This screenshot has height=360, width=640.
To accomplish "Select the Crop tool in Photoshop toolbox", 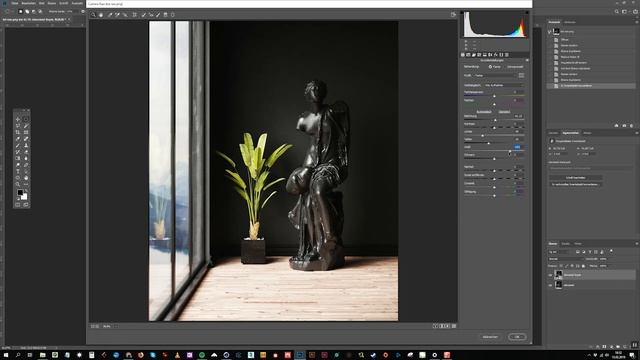I will click(x=18, y=132).
